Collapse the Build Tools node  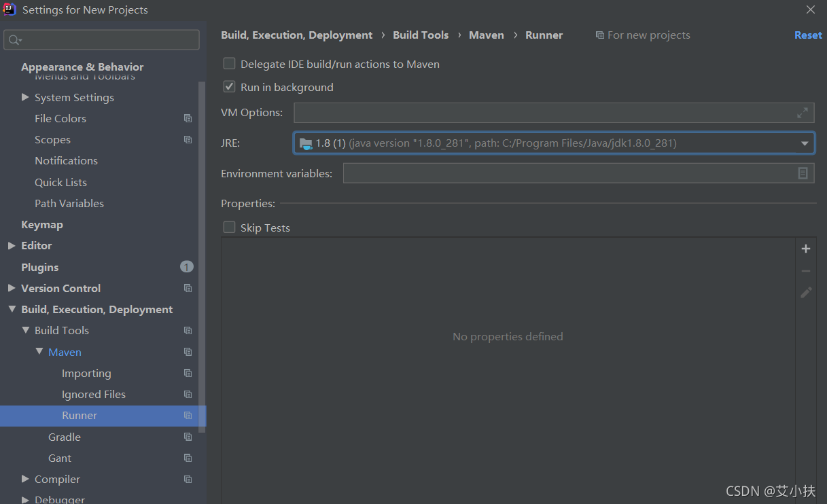pyautogui.click(x=26, y=330)
